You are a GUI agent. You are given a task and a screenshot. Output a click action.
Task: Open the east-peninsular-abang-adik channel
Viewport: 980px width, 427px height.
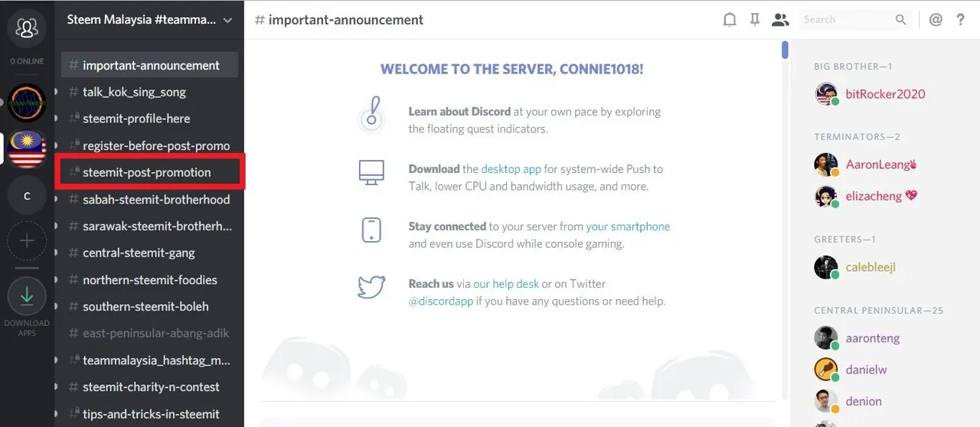click(x=150, y=333)
